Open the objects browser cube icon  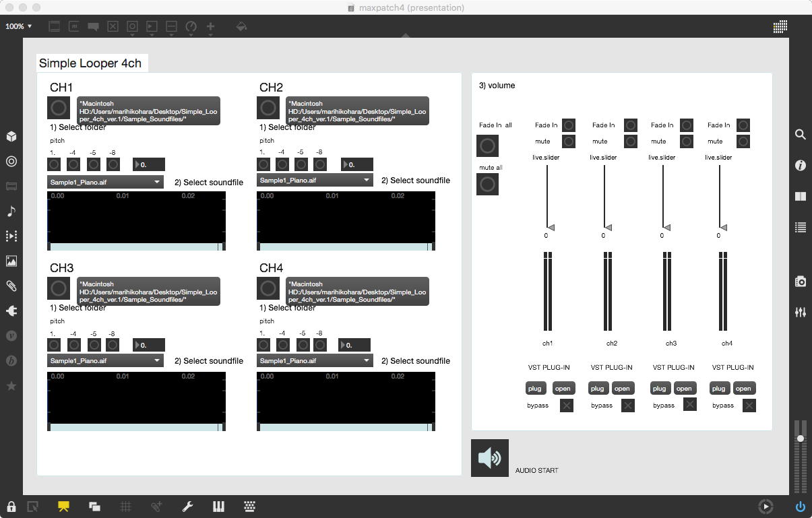click(11, 137)
